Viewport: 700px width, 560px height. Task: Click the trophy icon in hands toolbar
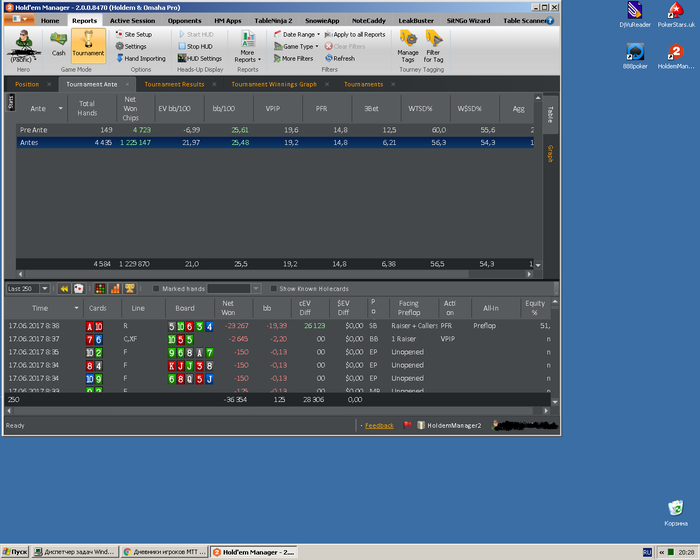(130, 289)
